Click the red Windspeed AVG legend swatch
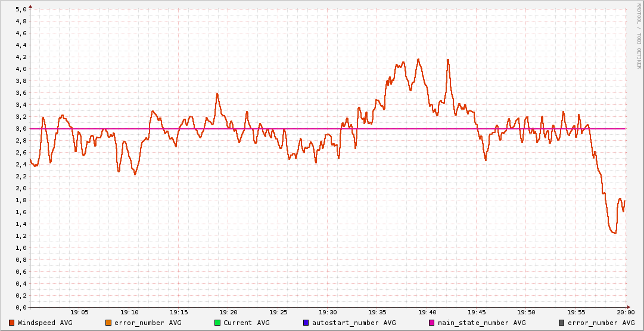 tap(11, 323)
